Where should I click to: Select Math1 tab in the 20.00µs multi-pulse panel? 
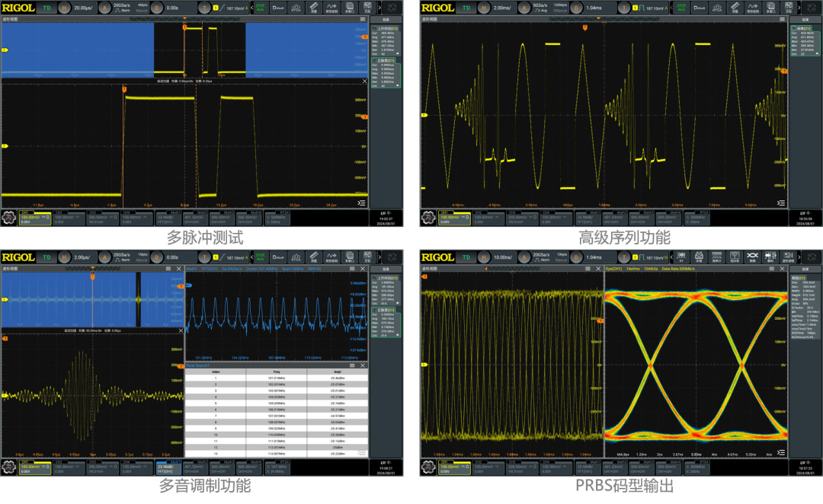(169, 219)
